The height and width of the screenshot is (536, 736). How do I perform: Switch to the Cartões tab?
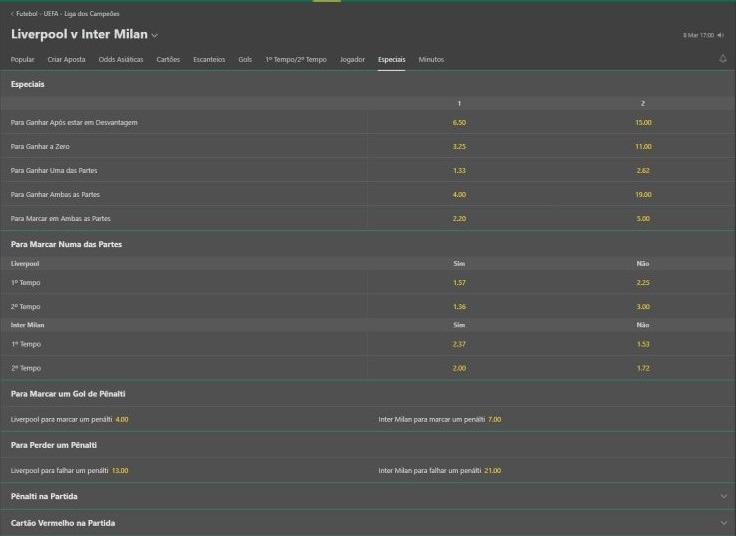coord(168,60)
